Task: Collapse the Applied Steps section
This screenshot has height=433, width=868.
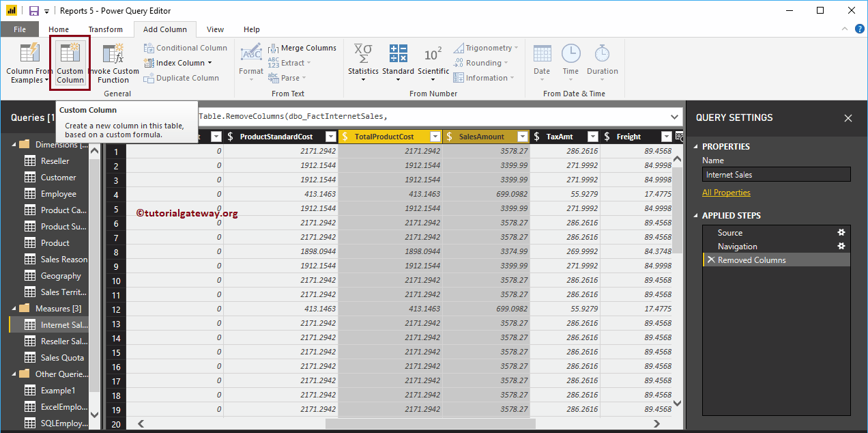Action: pos(696,216)
